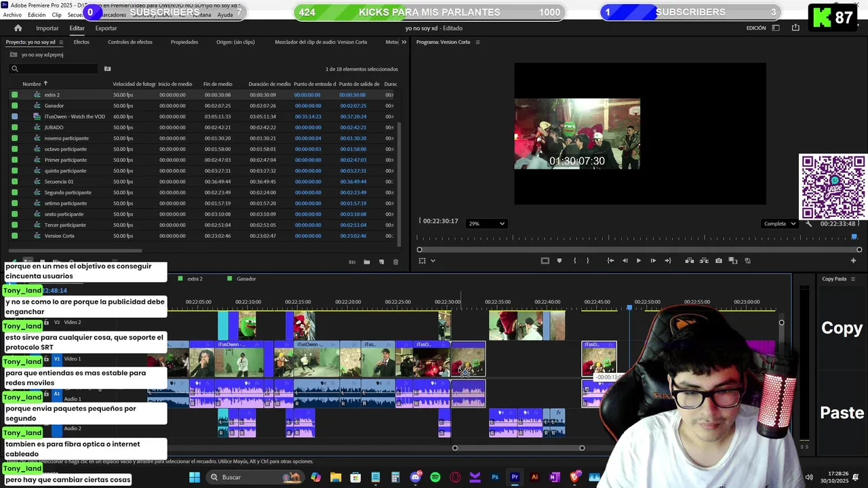Toggle the safe margins icon in Program monitor
868x488 pixels.
click(x=545, y=261)
